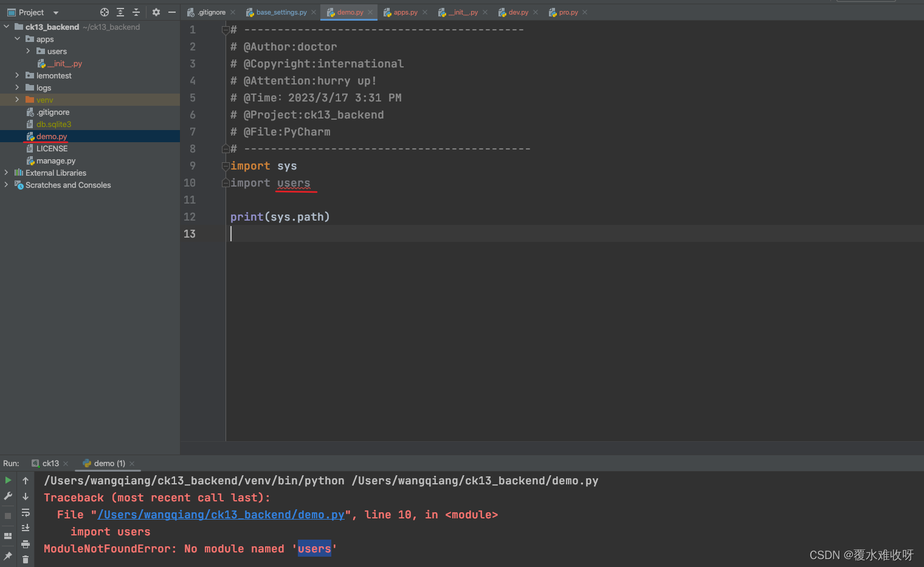924x567 pixels.
Task: Select .gitignore in project tree
Action: point(53,112)
